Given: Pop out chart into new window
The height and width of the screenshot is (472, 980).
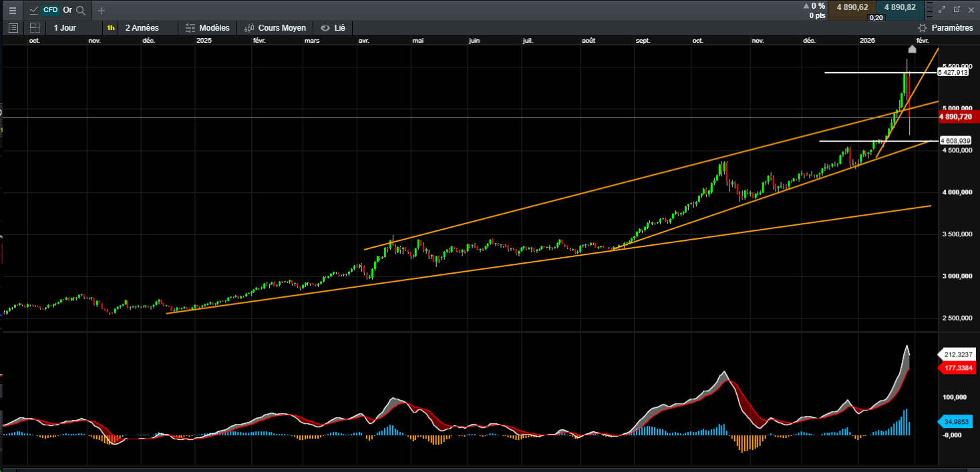Looking at the screenshot, I should coord(957,10).
